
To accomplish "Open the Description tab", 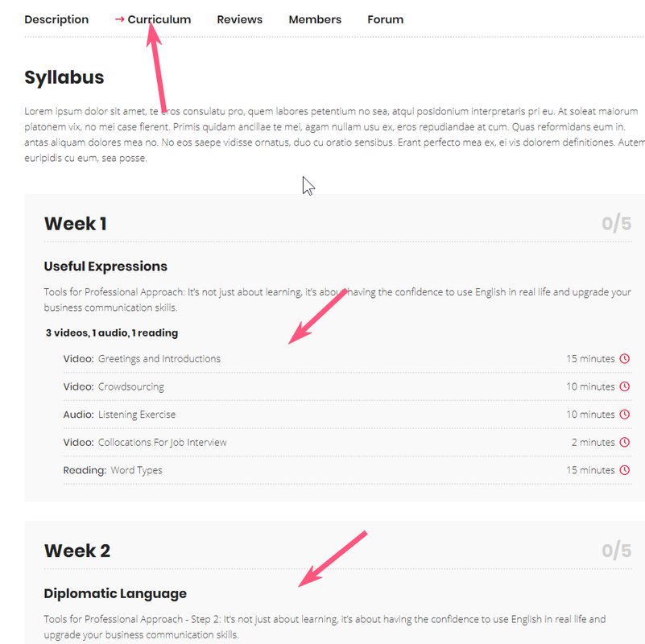I will coord(56,19).
